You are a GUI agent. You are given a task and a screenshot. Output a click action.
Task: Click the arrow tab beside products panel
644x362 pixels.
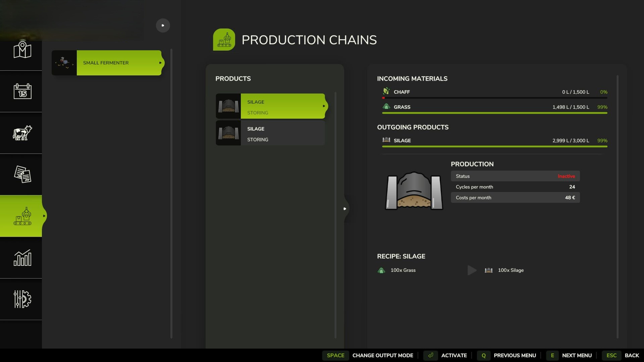pos(345,208)
